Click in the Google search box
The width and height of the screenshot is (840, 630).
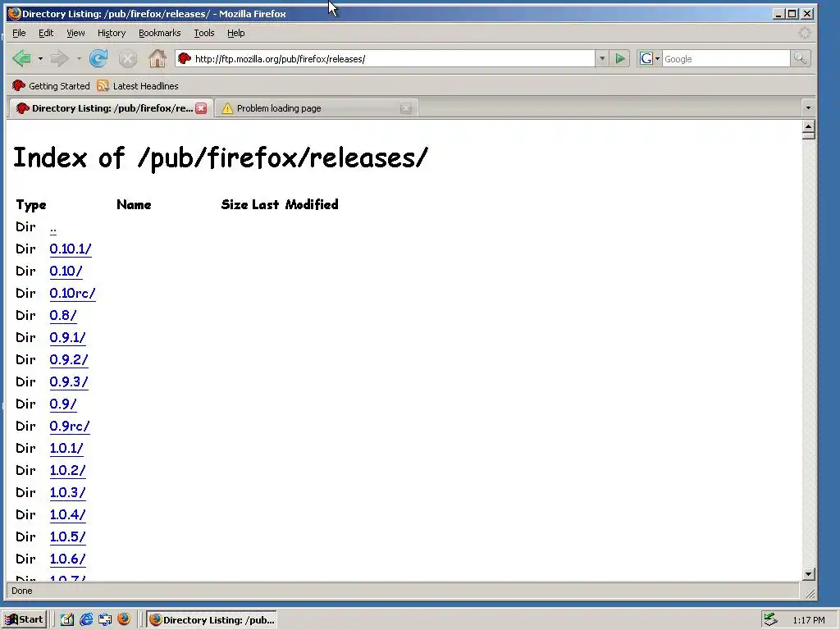[726, 58]
